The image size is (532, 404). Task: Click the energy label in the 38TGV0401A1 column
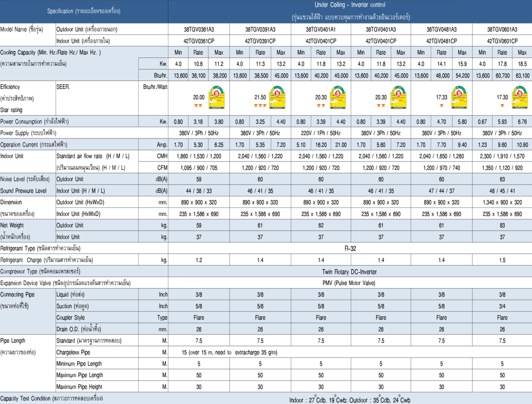[338, 98]
